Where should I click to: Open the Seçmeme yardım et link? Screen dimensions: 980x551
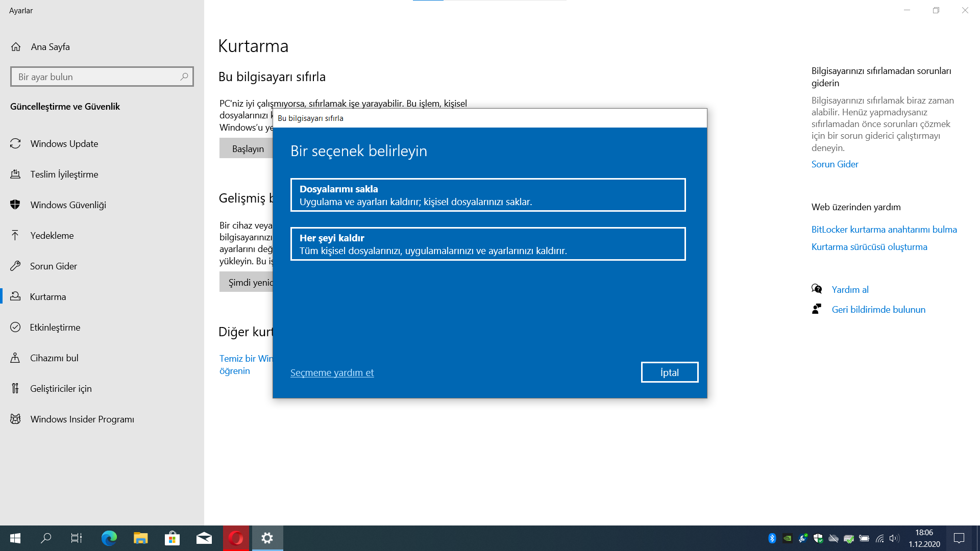(332, 373)
